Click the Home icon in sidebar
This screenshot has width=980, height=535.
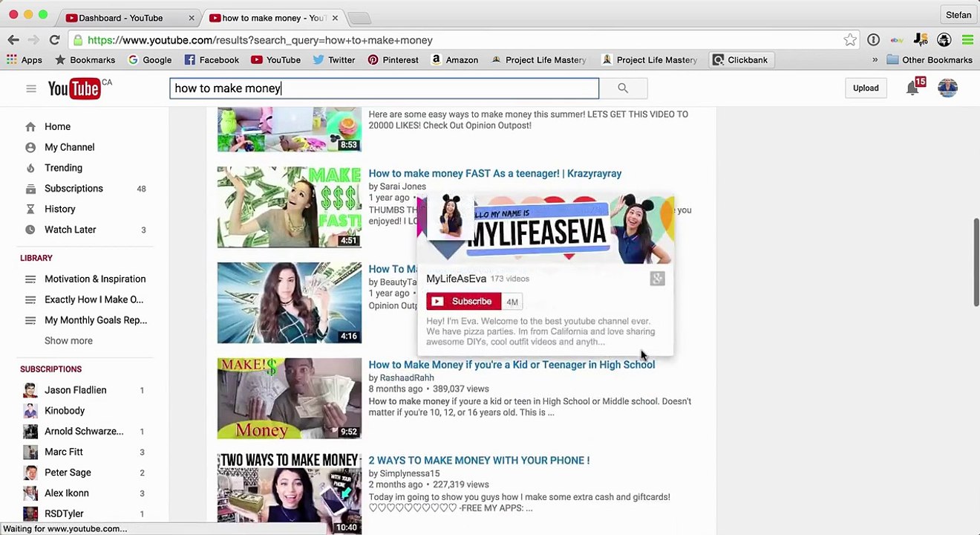pos(30,127)
